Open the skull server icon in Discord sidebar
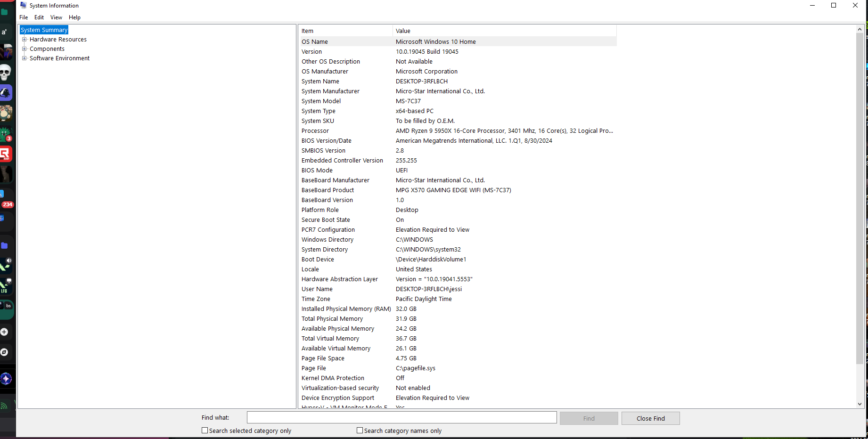 click(x=5, y=73)
